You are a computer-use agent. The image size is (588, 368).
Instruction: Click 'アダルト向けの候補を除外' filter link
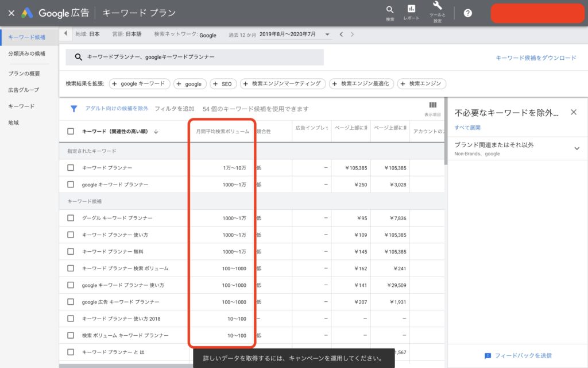[x=117, y=108]
